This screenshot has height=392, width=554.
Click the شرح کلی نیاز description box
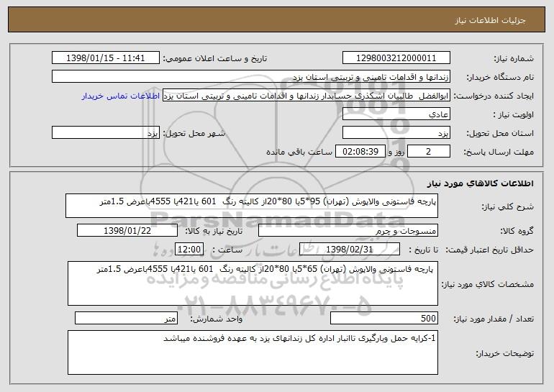click(252, 206)
